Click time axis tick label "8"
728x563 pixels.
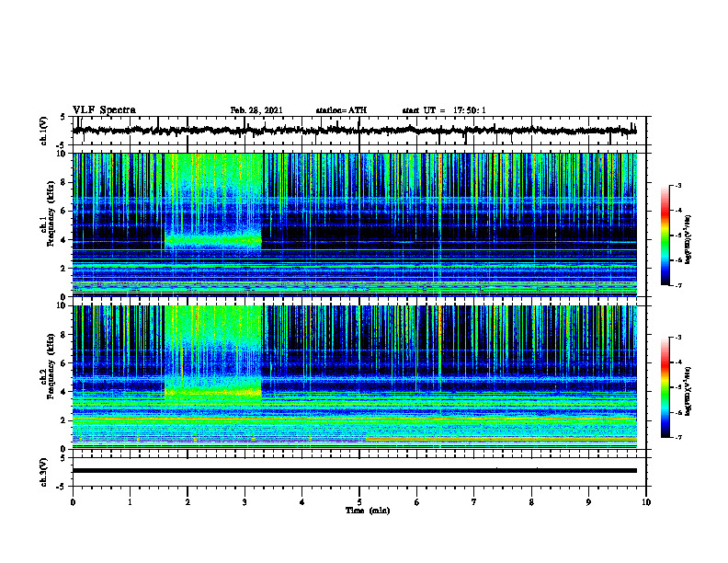point(531,502)
